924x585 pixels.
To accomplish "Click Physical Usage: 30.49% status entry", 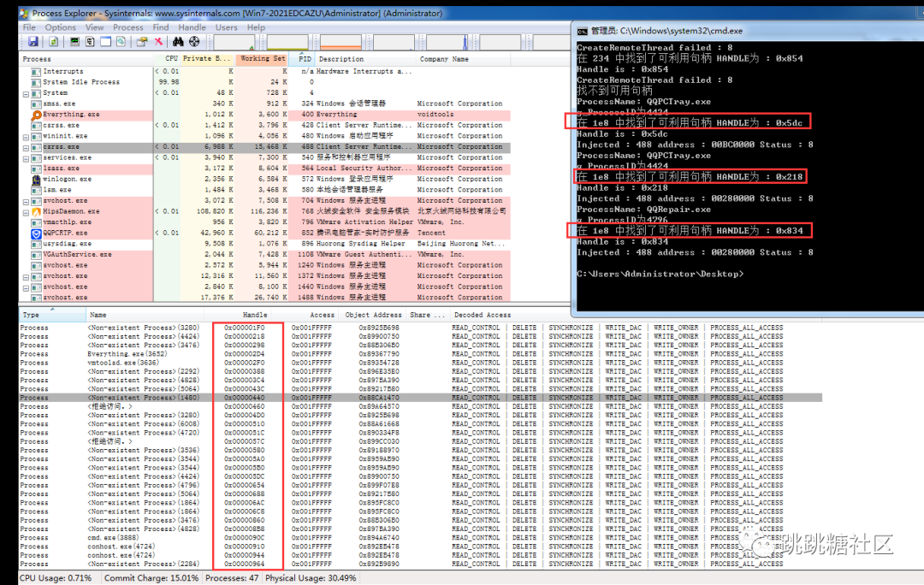I will pos(311,578).
